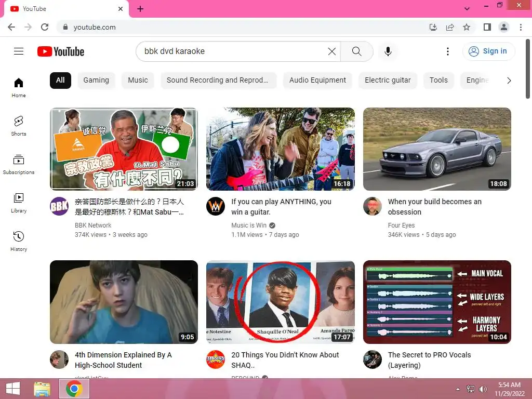This screenshot has height=399, width=532.
Task: Start voice search with the microphone icon
Action: [388, 51]
